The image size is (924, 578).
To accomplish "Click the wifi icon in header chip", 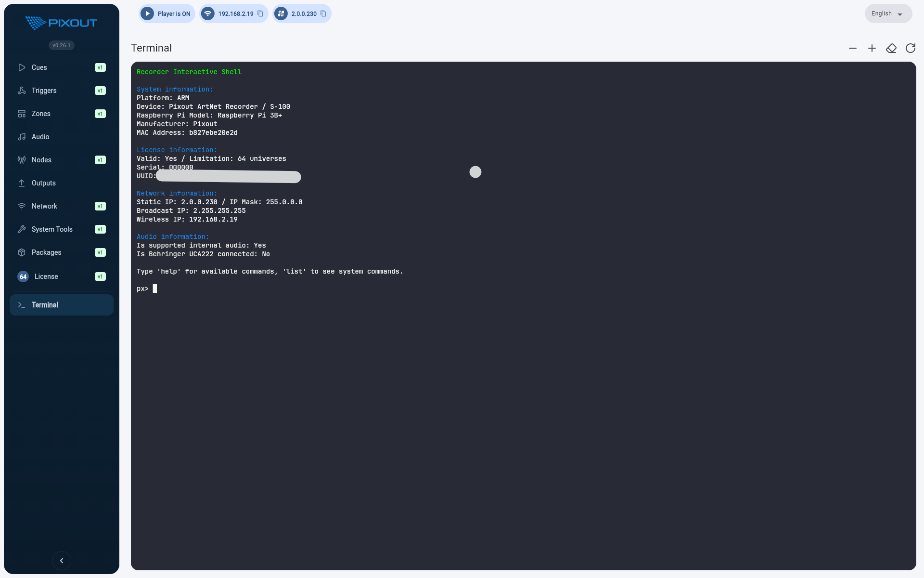I will 208,13.
